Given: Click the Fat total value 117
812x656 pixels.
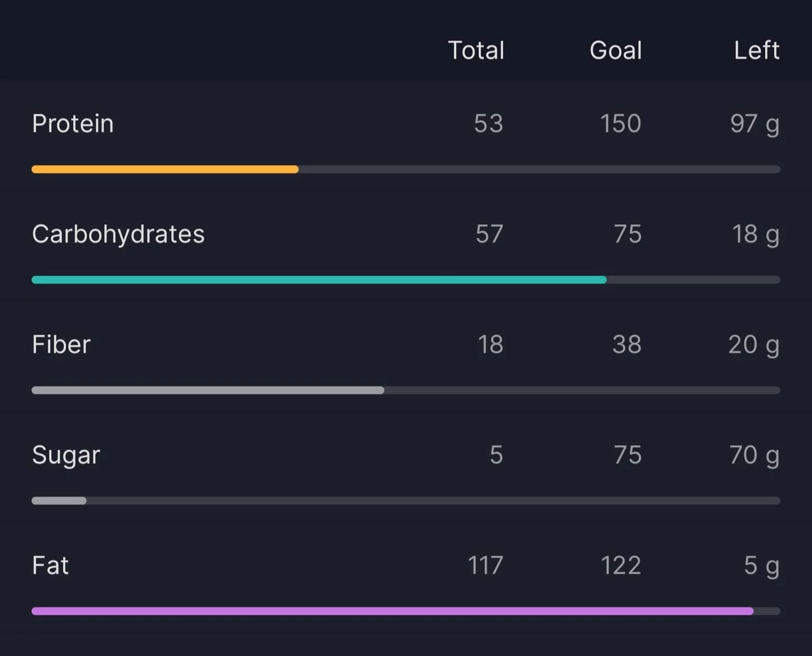Looking at the screenshot, I should coord(486,565).
